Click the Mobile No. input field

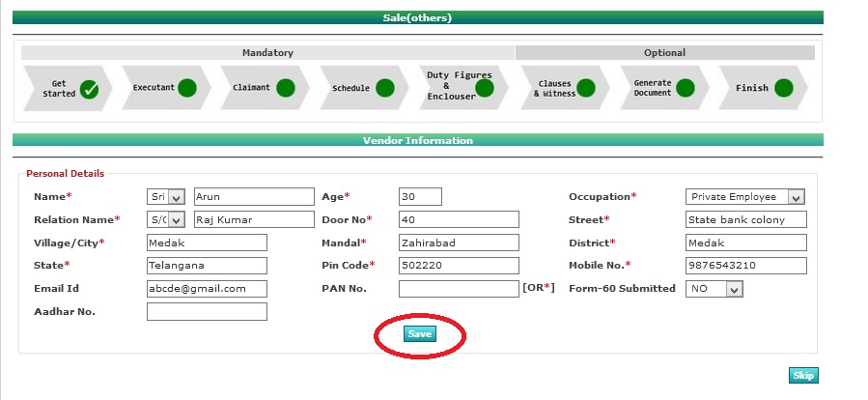[x=745, y=266]
